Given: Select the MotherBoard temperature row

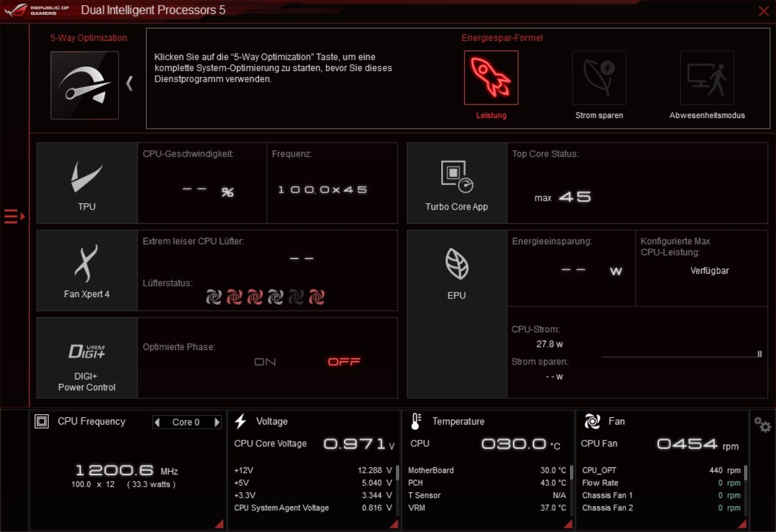Looking at the screenshot, I should [x=487, y=470].
